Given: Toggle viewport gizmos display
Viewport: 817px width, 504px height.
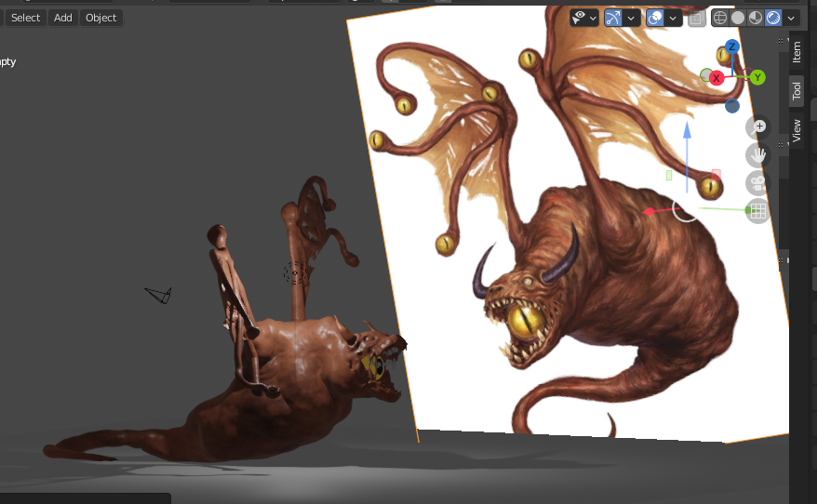Looking at the screenshot, I should tap(613, 18).
